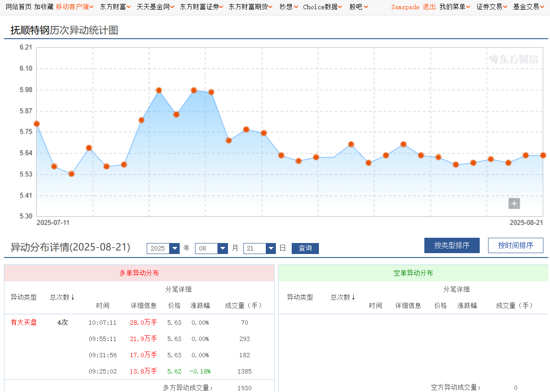
Task: Open 网站首页 link
Action: click(x=18, y=7)
